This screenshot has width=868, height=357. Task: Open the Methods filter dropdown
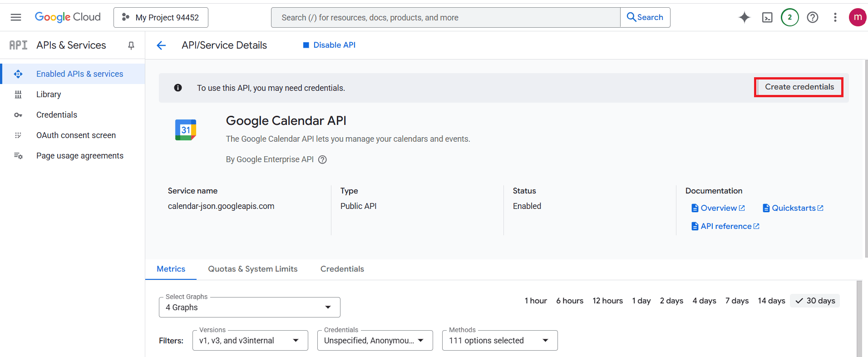point(499,341)
